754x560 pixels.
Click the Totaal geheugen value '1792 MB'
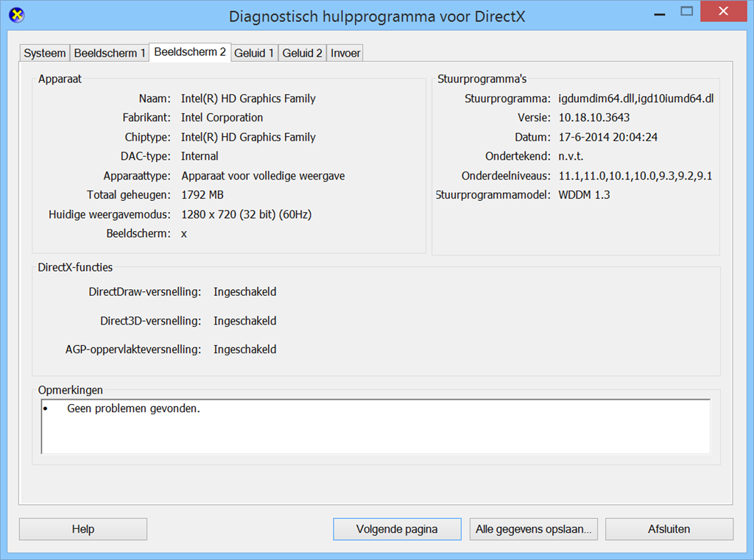[x=202, y=195]
